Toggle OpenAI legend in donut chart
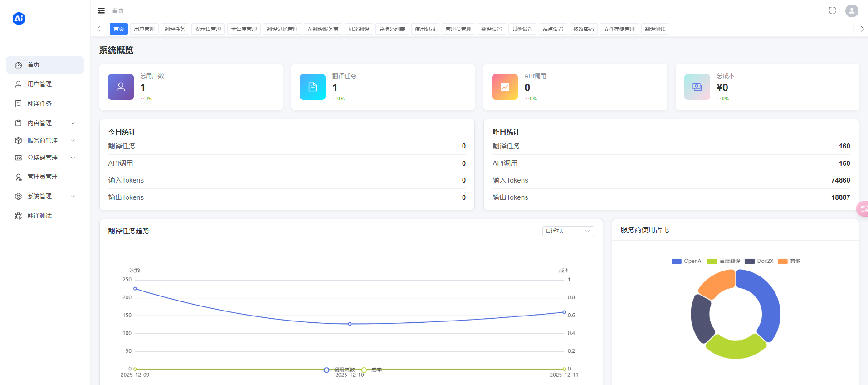The width and height of the screenshot is (868, 385). (687, 261)
